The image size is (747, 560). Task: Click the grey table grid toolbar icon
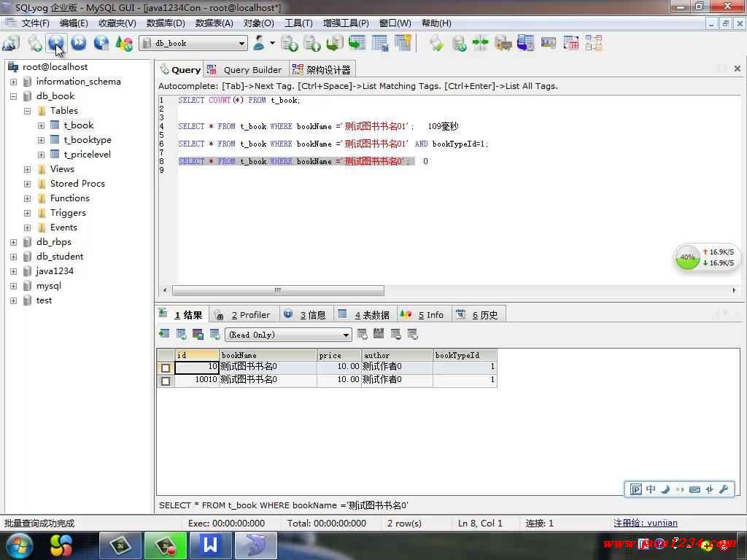[379, 43]
